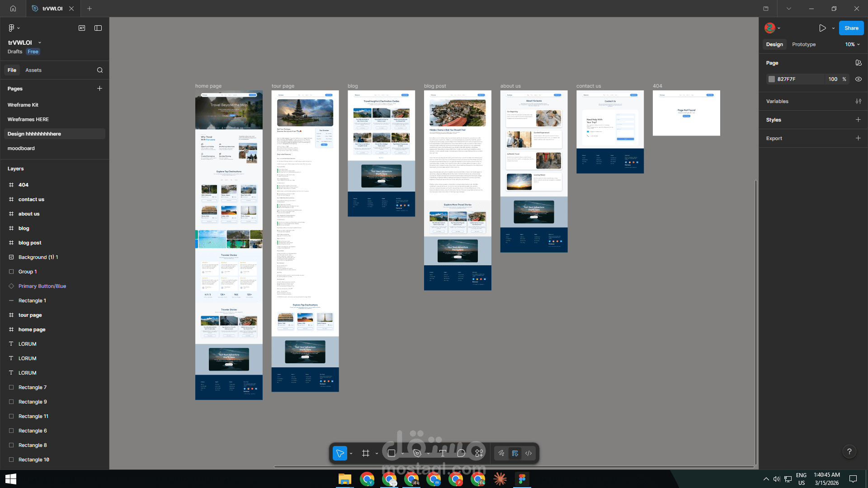Screen dimensions: 868x488
Task: Select the blog post layer
Action: click(30, 243)
